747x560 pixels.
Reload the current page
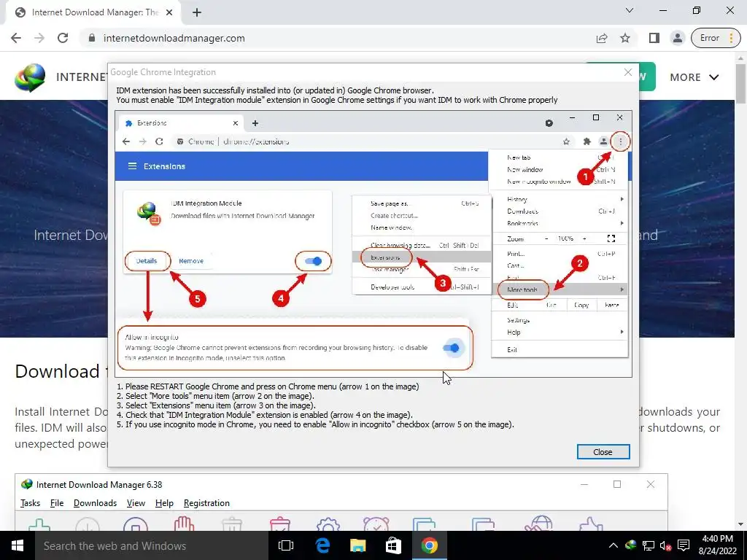pos(63,38)
